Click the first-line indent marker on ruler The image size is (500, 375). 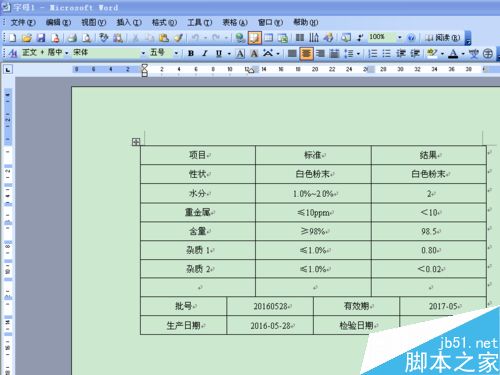[x=144, y=66]
